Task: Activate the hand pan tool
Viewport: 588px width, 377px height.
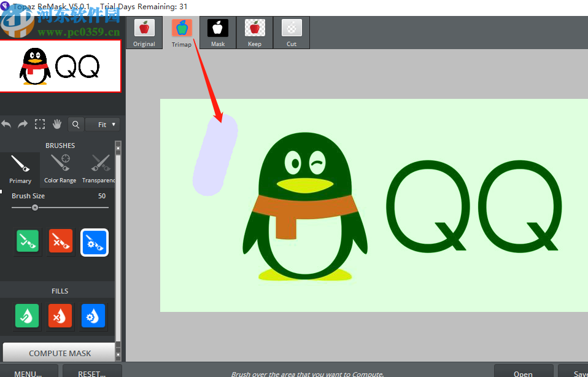Action: coord(57,125)
